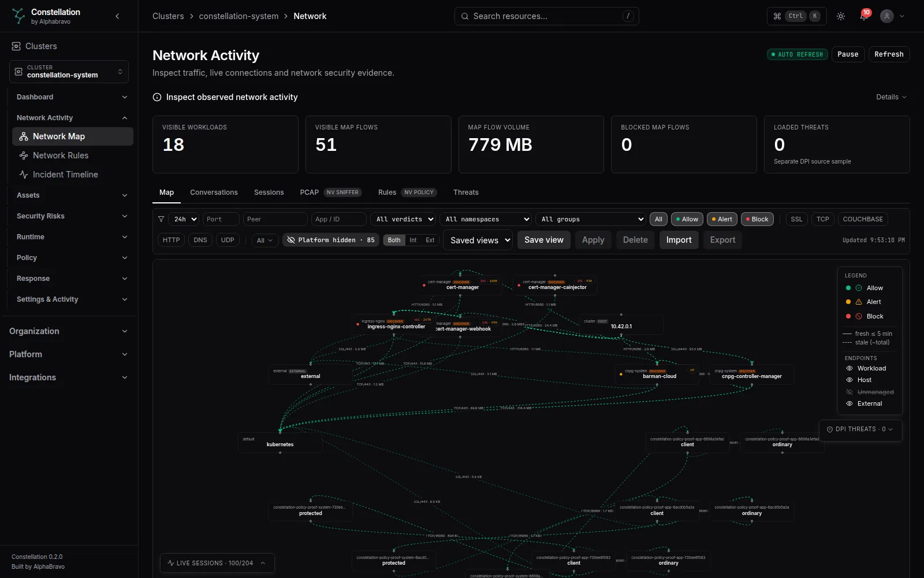The image size is (924, 578).
Task: Select the Allow verdict filter chip
Action: [x=687, y=219]
